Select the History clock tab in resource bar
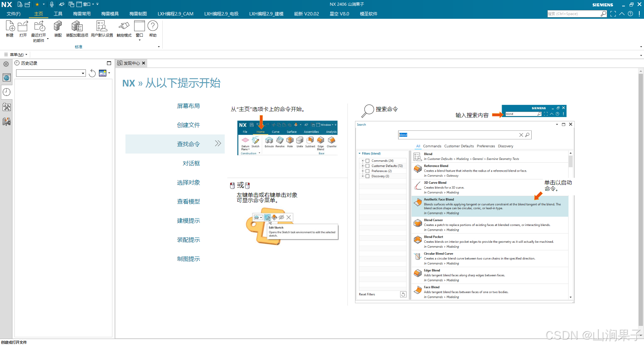 pyautogui.click(x=6, y=92)
